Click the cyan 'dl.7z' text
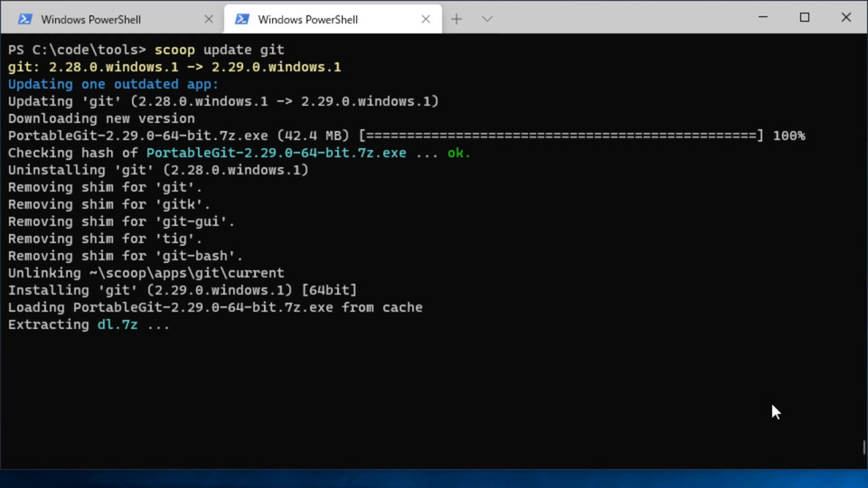Image resolution: width=868 pixels, height=488 pixels. (118, 324)
